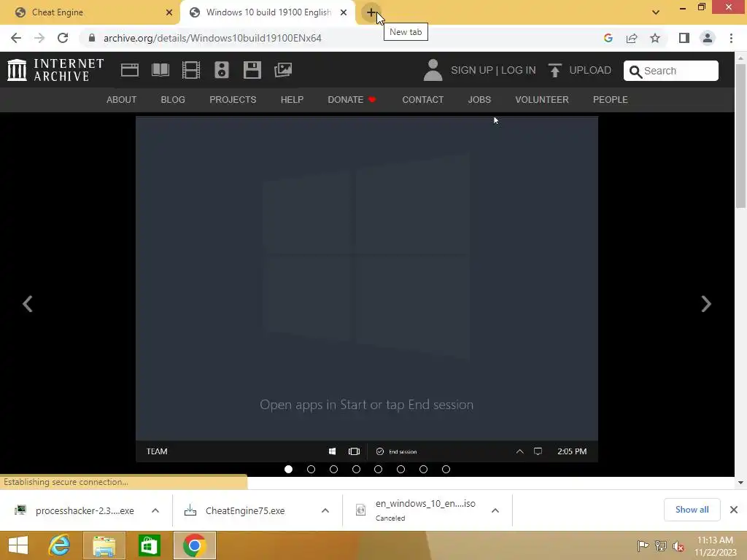
Task: Click the magnifier icon in search box
Action: tap(635, 71)
